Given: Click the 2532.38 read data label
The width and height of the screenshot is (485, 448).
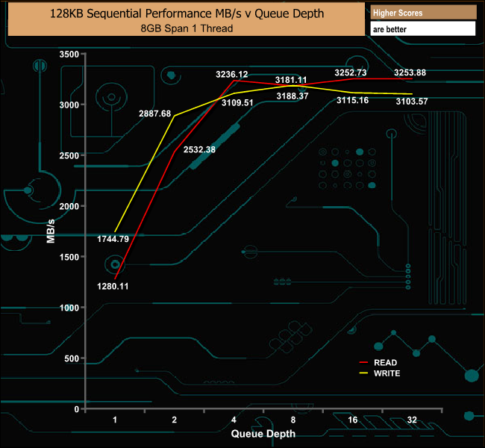Looking at the screenshot, I should (x=199, y=149).
